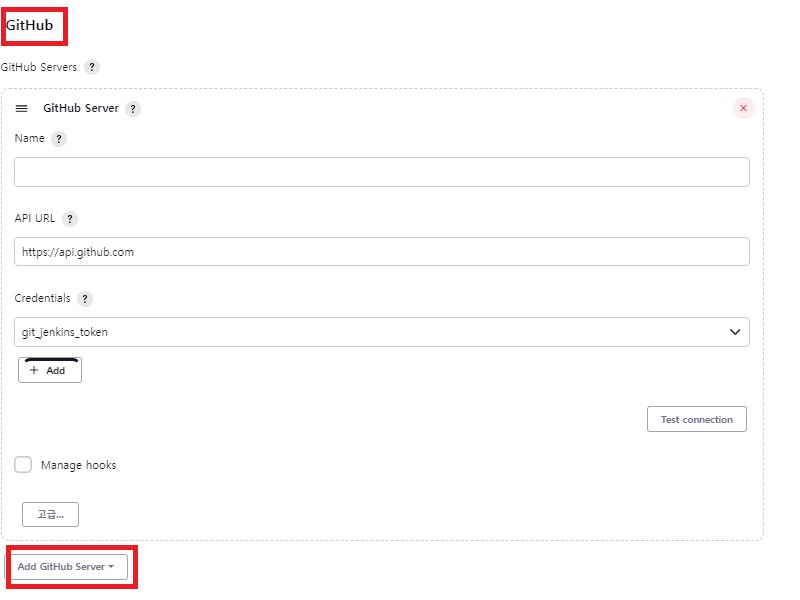Image resolution: width=800 pixels, height=600 pixels.
Task: Show help for the API URL field
Action: 70,219
